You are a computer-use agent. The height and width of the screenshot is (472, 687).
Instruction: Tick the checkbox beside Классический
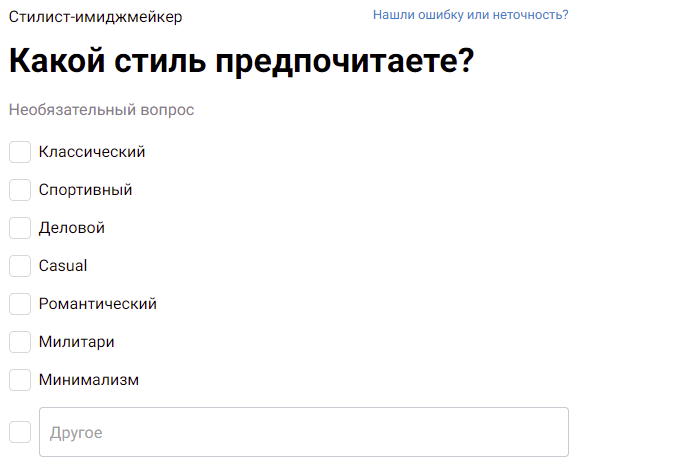pos(20,152)
